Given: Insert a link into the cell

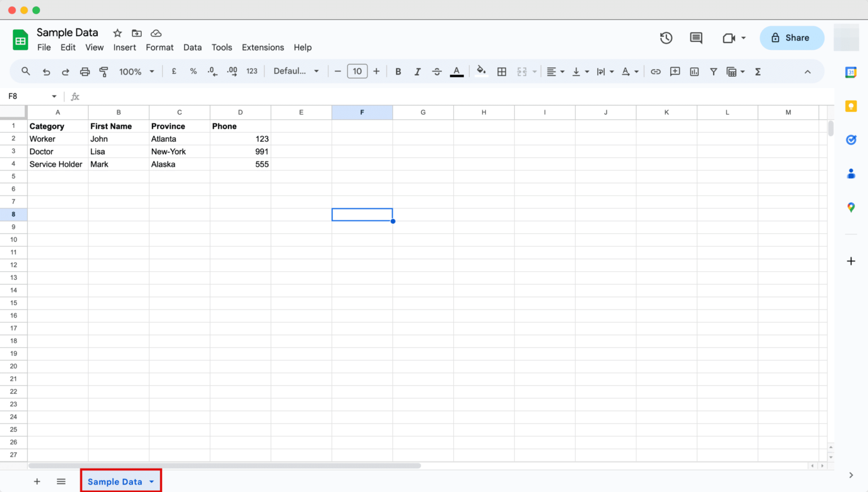Looking at the screenshot, I should (x=656, y=71).
